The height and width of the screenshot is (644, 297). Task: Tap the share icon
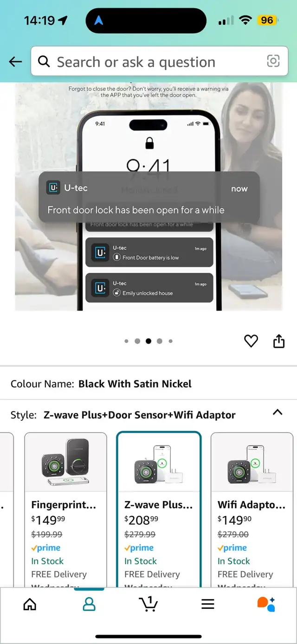tap(278, 341)
